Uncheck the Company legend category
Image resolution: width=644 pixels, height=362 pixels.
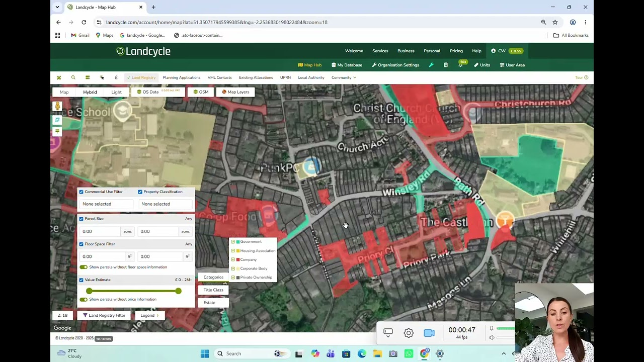233,259
